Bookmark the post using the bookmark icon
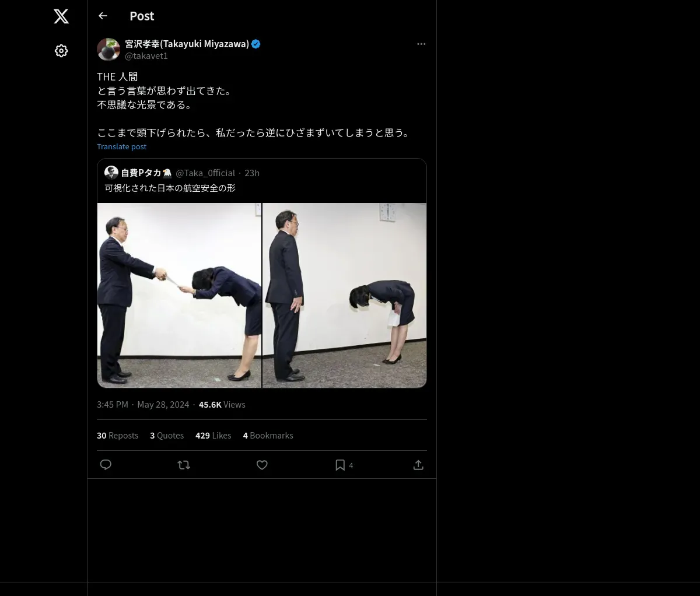This screenshot has width=700, height=596. tap(340, 465)
